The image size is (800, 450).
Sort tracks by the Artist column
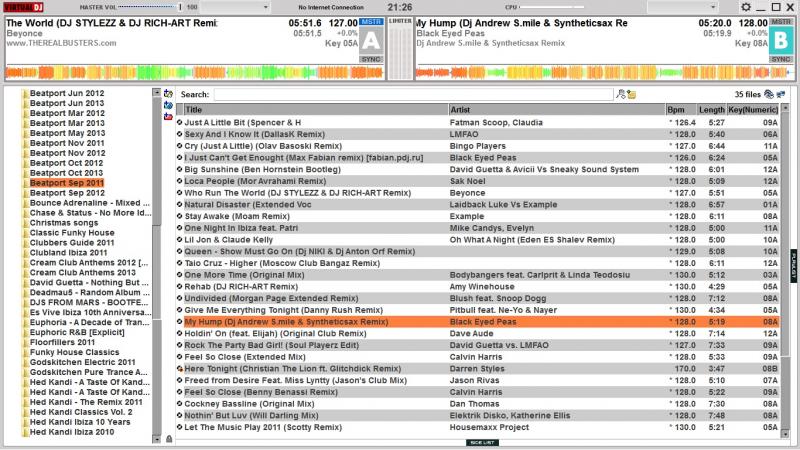[x=557, y=110]
